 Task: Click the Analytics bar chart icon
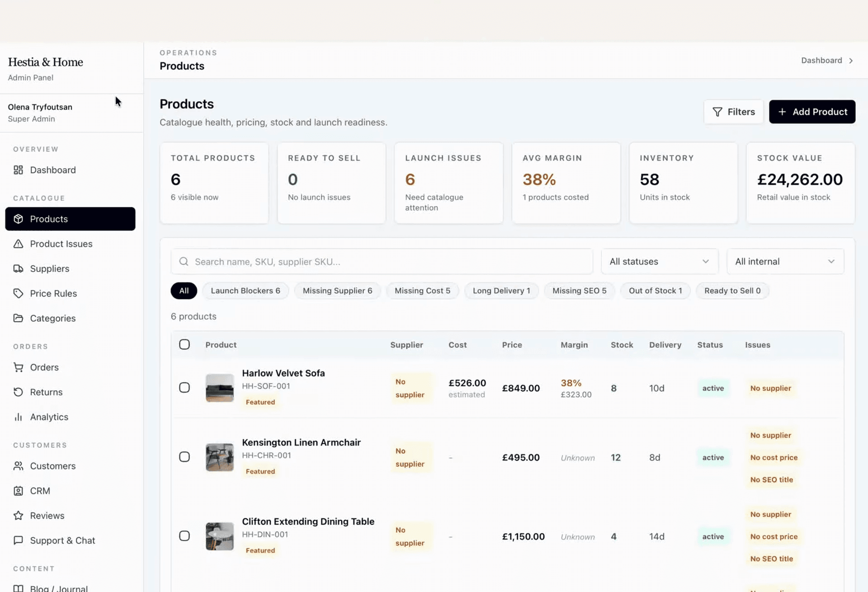click(x=18, y=417)
